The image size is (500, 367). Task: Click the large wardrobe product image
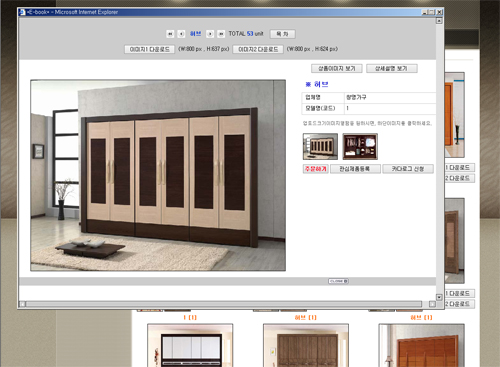(158, 175)
